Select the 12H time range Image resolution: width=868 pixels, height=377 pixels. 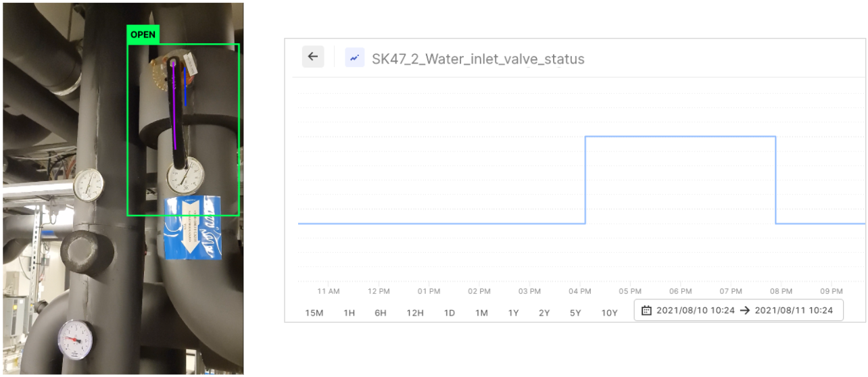click(x=415, y=313)
